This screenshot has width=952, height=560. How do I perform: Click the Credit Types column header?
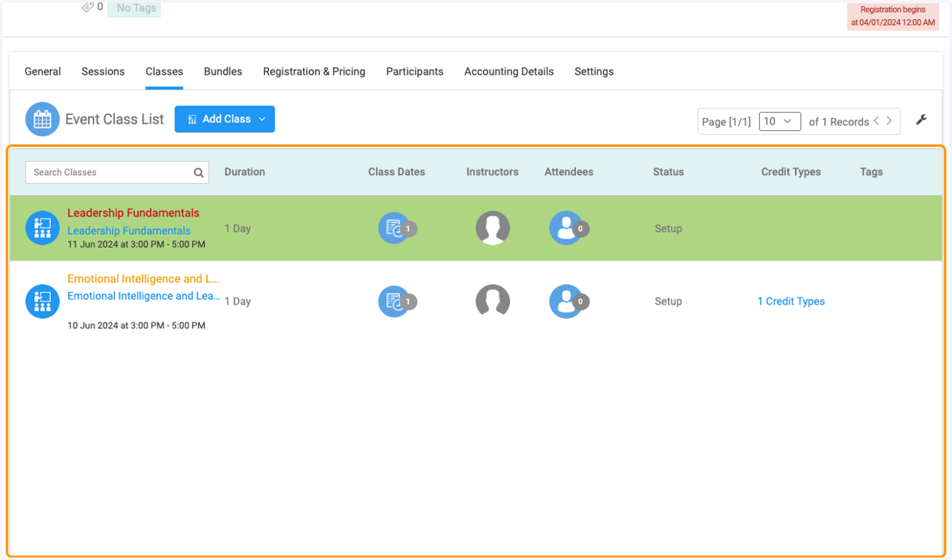click(x=791, y=172)
